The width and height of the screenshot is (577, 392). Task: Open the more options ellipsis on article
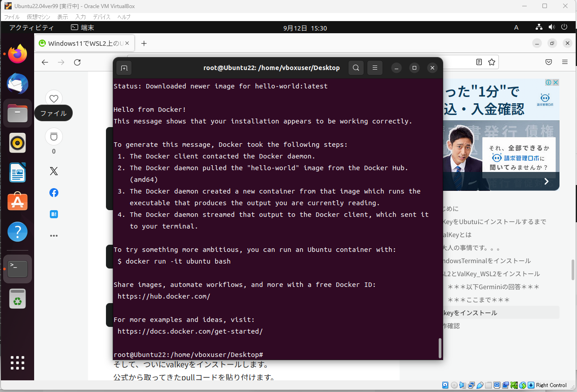[54, 236]
